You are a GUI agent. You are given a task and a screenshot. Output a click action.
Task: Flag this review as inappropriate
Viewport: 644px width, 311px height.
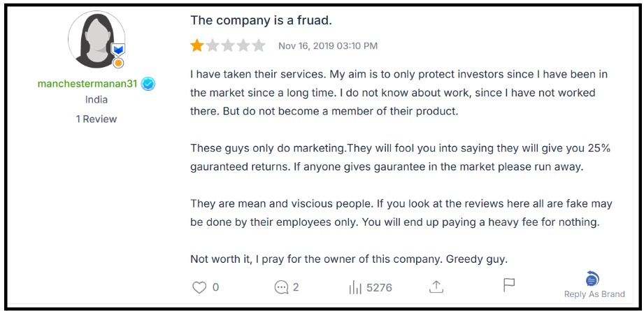click(509, 285)
